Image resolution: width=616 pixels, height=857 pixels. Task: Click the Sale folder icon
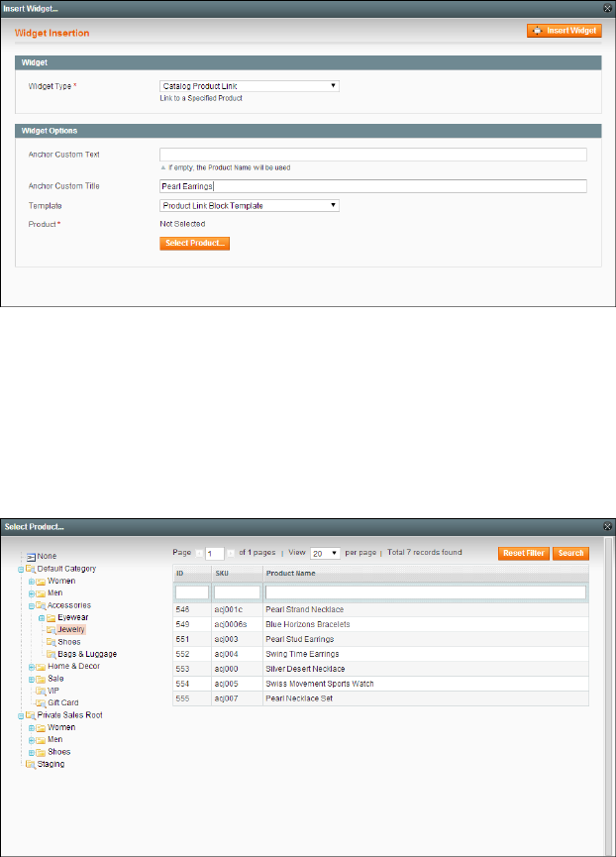pos(41,680)
